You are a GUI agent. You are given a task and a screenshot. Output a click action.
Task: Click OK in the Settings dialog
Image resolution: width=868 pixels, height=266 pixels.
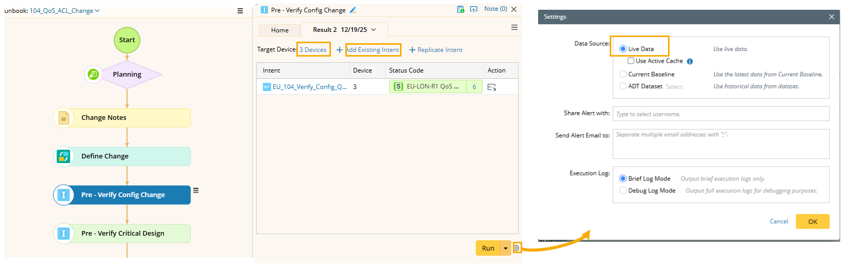[812, 222]
